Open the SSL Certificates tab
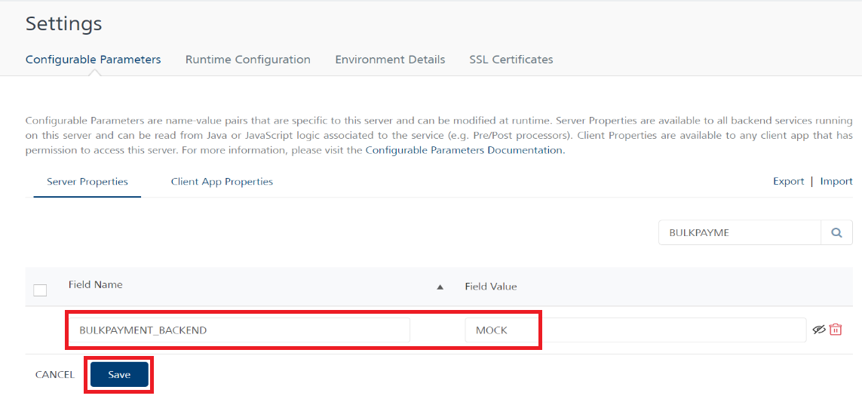 [x=511, y=59]
